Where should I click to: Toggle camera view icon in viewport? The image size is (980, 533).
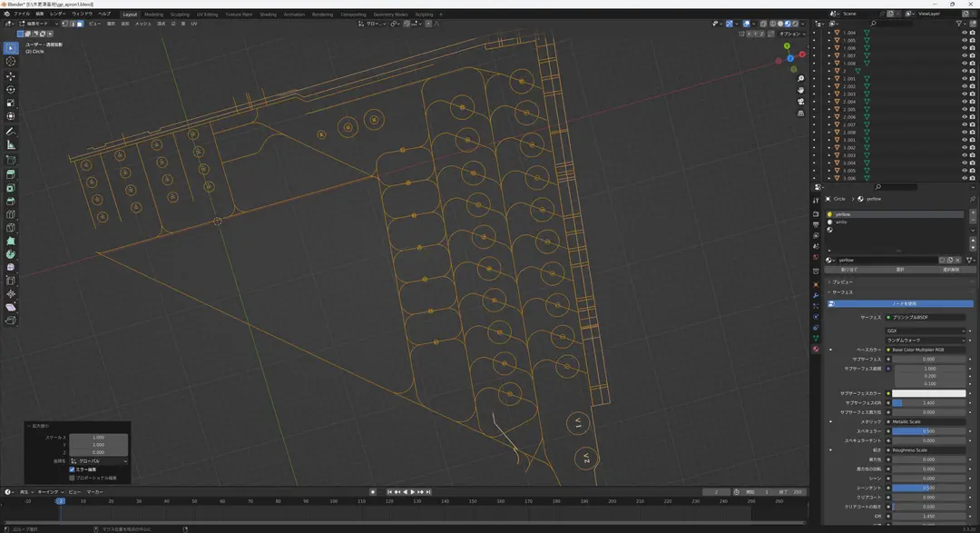(x=800, y=102)
